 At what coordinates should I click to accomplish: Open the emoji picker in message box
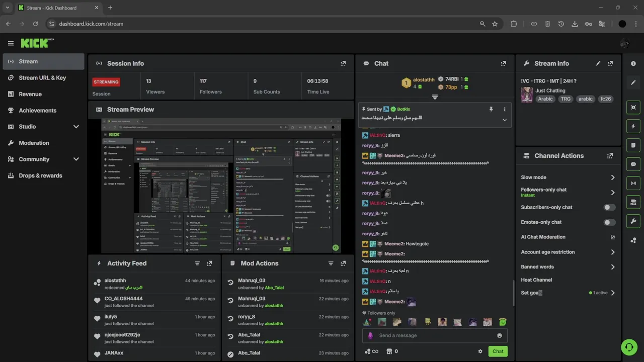point(500,335)
